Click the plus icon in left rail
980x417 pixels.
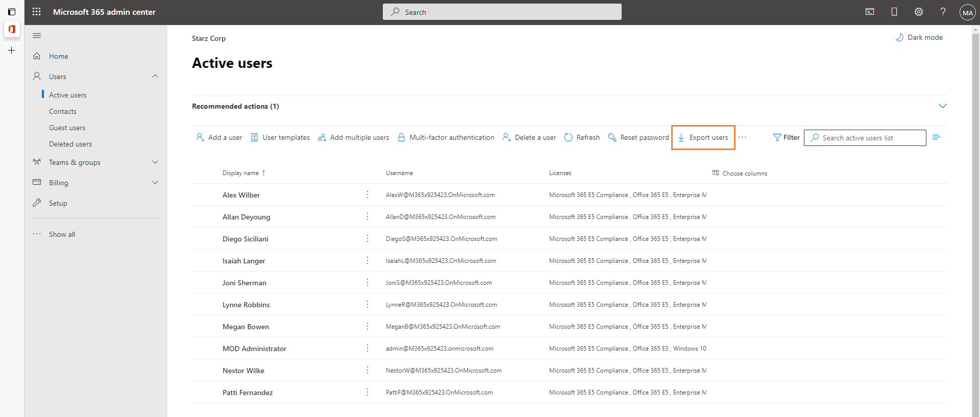(12, 51)
